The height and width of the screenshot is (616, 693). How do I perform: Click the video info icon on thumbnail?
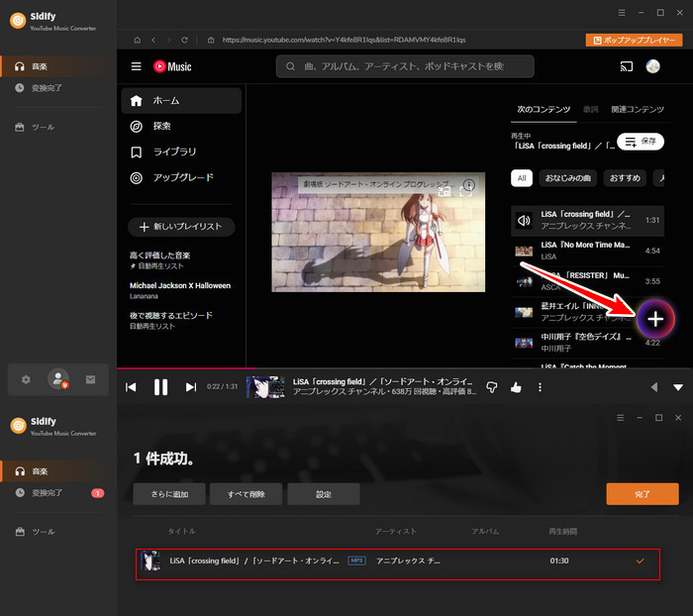coord(469,184)
